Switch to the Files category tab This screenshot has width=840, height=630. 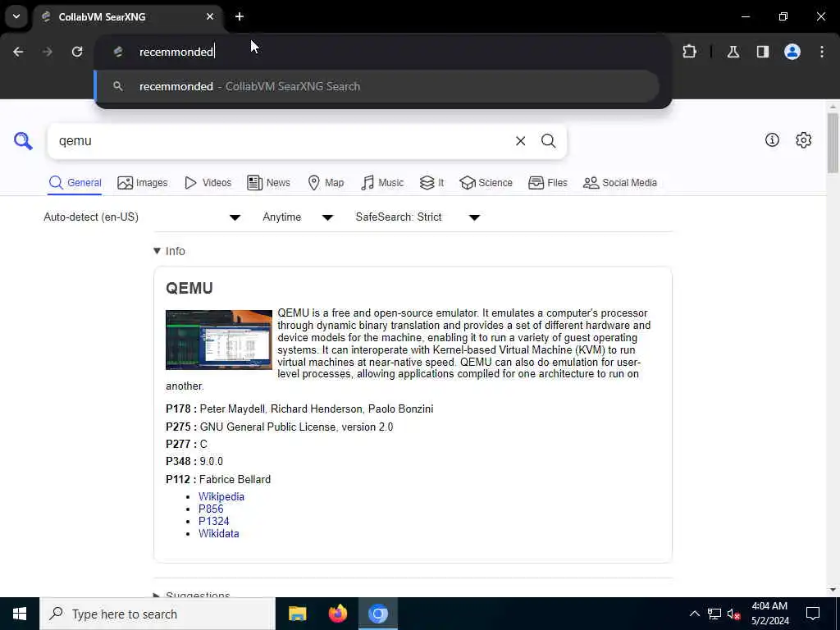pyautogui.click(x=547, y=183)
